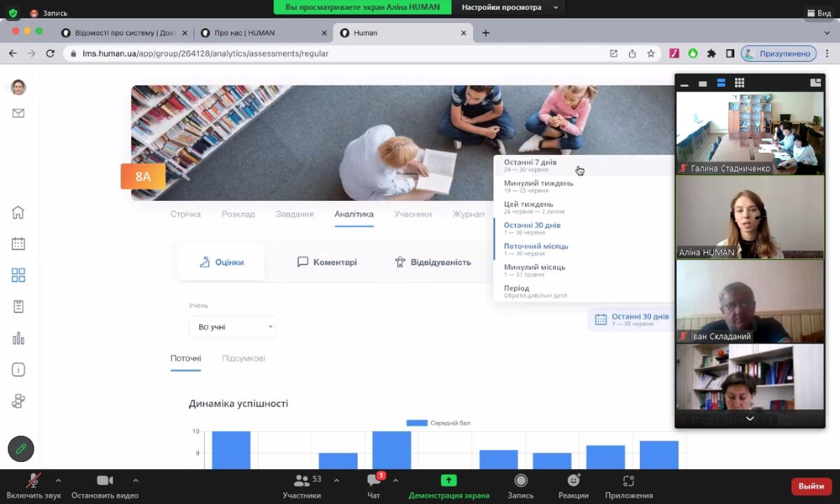Select Zoom single-speaker strip view icon
840x504 pixels.
(703, 83)
